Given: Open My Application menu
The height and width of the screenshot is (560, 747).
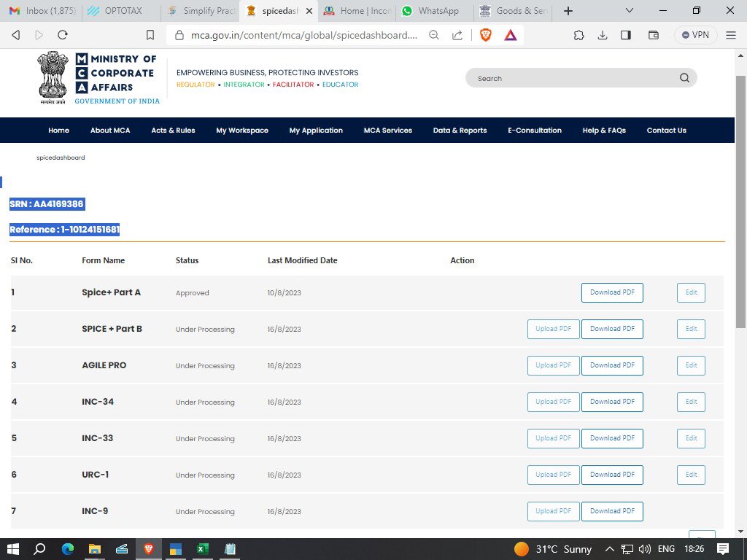Looking at the screenshot, I should coord(316,130).
